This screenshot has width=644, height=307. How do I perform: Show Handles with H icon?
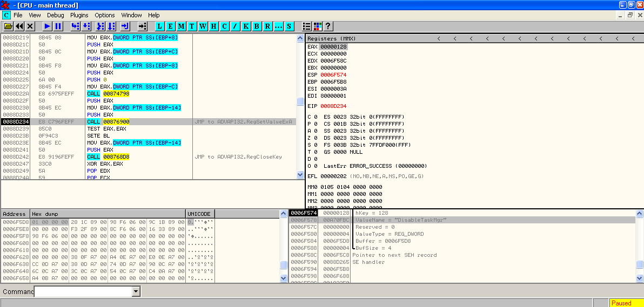pyautogui.click(x=213, y=26)
